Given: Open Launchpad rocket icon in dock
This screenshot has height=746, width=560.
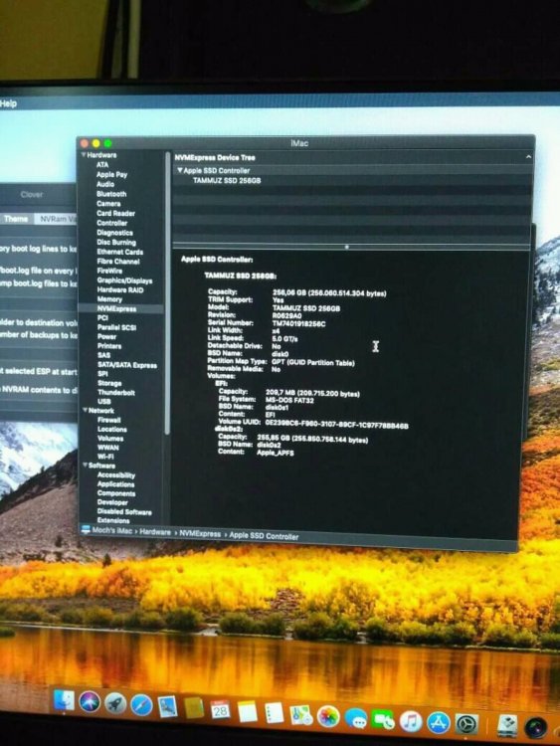Looking at the screenshot, I should pyautogui.click(x=115, y=704).
